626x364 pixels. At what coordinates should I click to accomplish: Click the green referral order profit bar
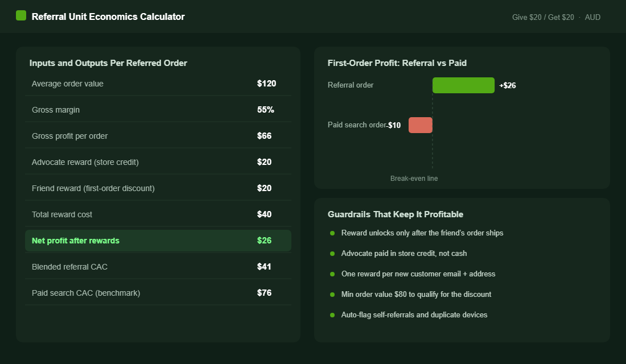(463, 85)
